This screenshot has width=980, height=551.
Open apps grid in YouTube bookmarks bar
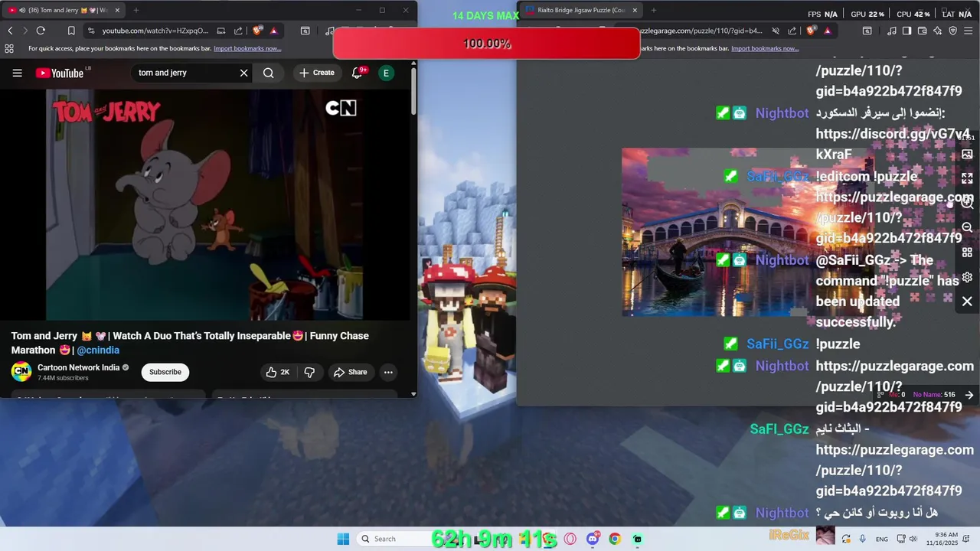tap(9, 48)
